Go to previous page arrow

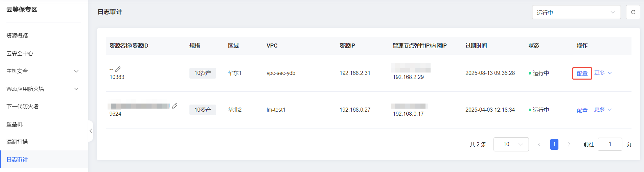pos(539,144)
